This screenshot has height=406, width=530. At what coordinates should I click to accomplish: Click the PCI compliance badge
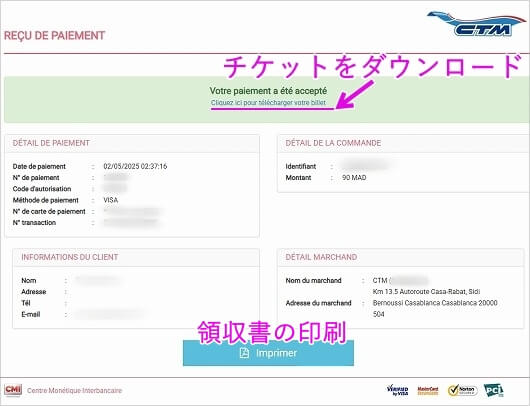(493, 390)
